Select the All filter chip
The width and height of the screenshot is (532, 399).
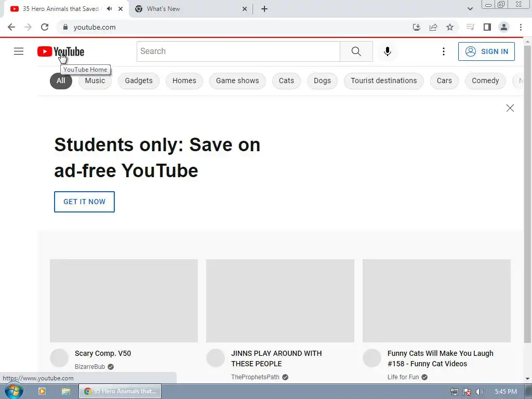click(x=61, y=81)
